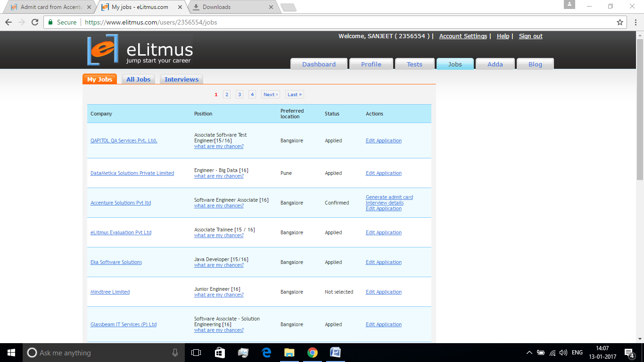Click the eLitmus logo
This screenshot has width=644, height=362.
[140, 49]
